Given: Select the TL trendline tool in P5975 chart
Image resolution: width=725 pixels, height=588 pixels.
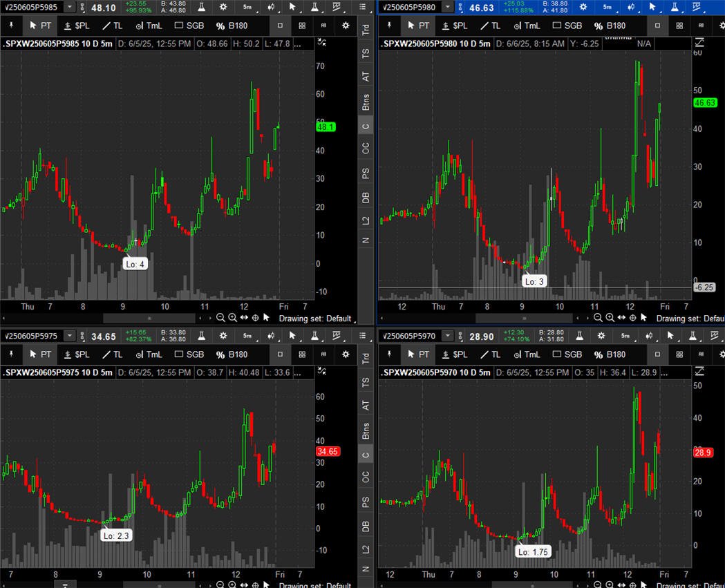Looking at the screenshot, I should (113, 354).
